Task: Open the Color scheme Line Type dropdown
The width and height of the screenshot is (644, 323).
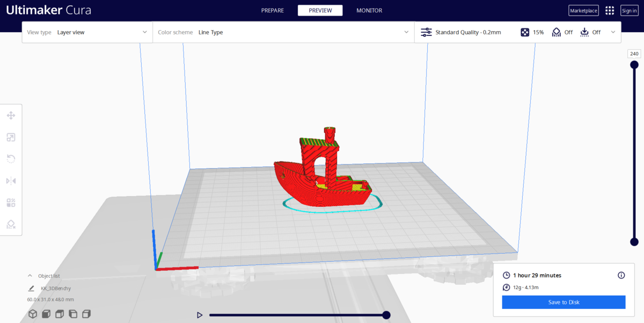Action: [283, 32]
